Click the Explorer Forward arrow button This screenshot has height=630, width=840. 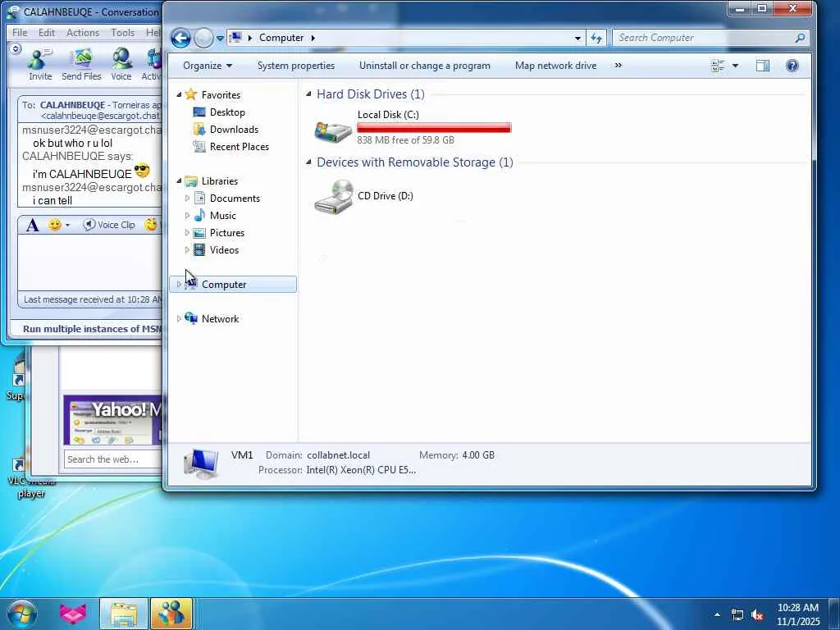[203, 38]
